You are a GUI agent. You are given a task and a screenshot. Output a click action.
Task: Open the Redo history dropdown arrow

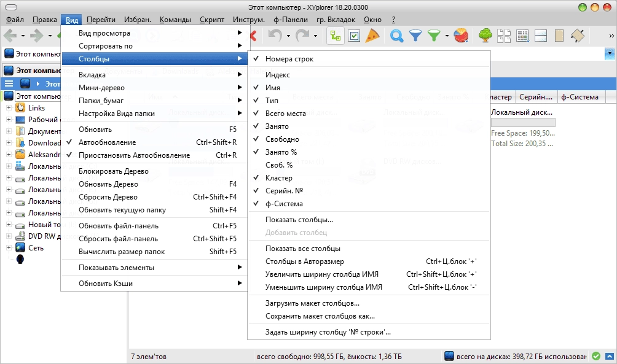[315, 36]
